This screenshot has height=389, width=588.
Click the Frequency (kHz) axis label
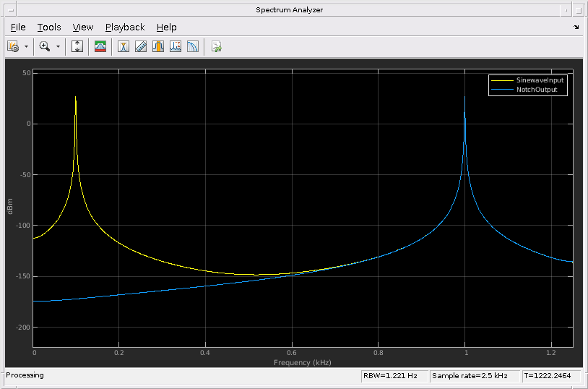pyautogui.click(x=302, y=362)
